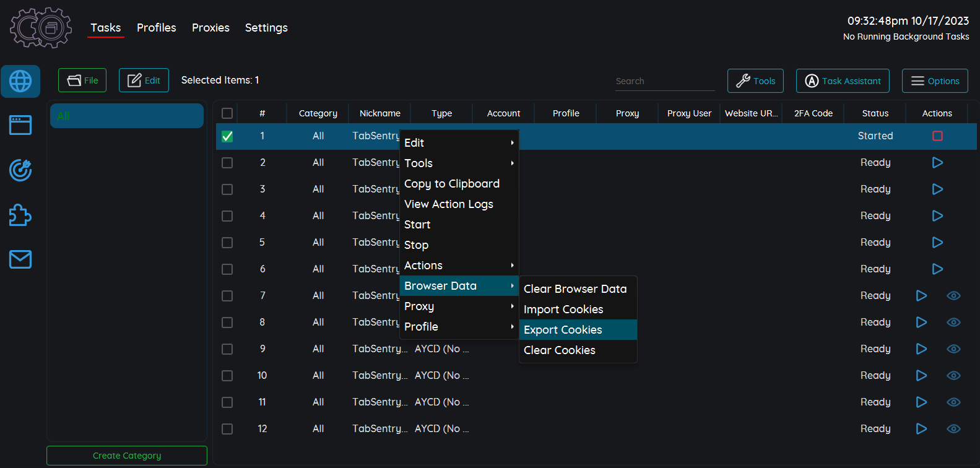980x468 pixels.
Task: Open the globe browser tasks sidebar icon
Action: click(20, 81)
